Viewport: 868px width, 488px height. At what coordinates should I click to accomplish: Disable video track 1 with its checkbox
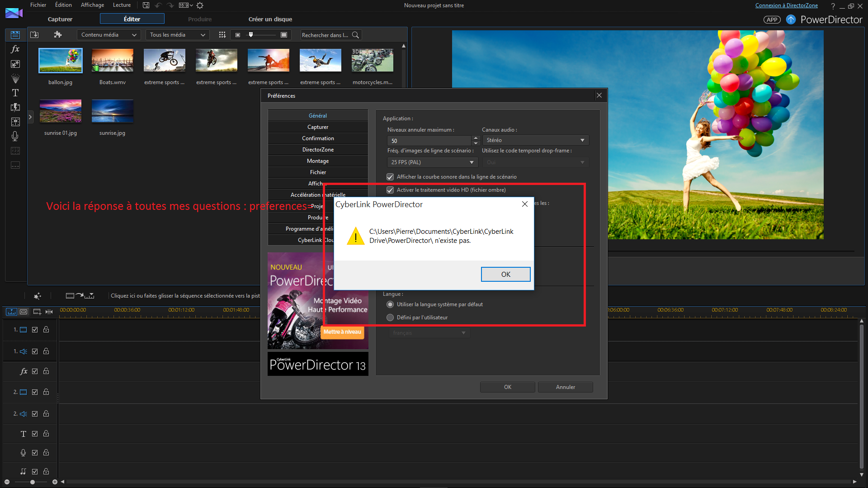35,330
